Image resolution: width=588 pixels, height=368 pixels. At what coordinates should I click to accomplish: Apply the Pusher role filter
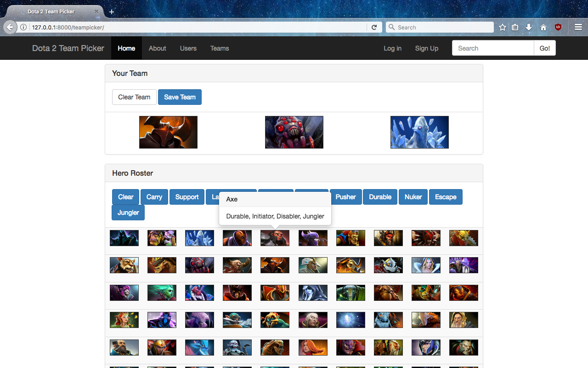(346, 197)
